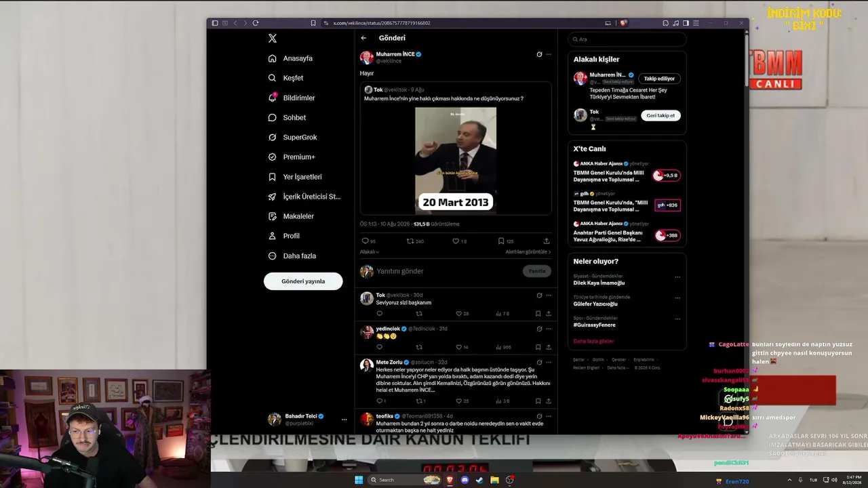Open Discord from the taskbar

(x=465, y=480)
